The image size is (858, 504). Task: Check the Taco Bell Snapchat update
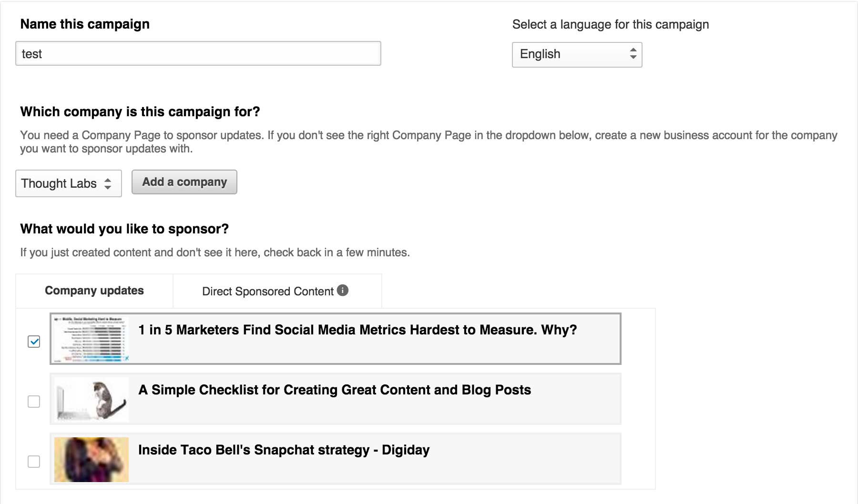tap(33, 461)
